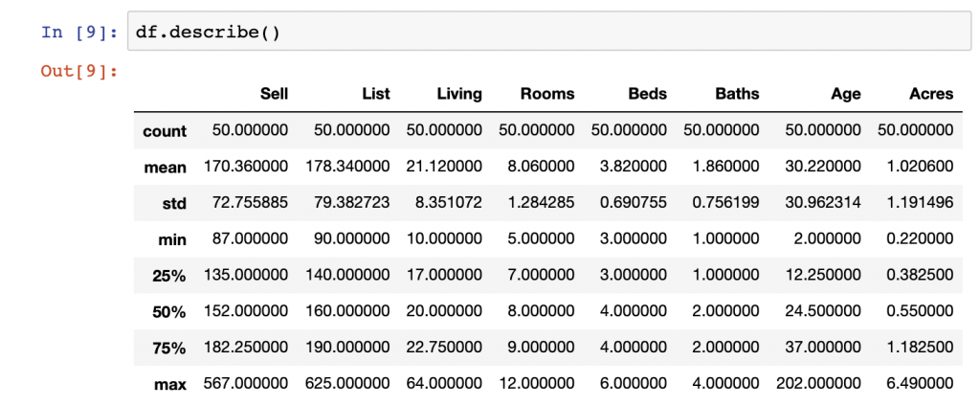
Task: Select the 75% row label
Action: 169,349
